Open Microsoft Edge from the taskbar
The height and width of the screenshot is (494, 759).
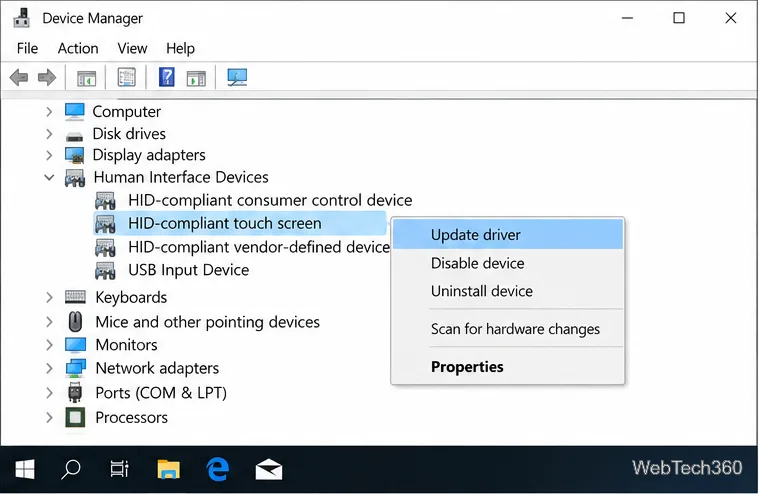tap(217, 469)
